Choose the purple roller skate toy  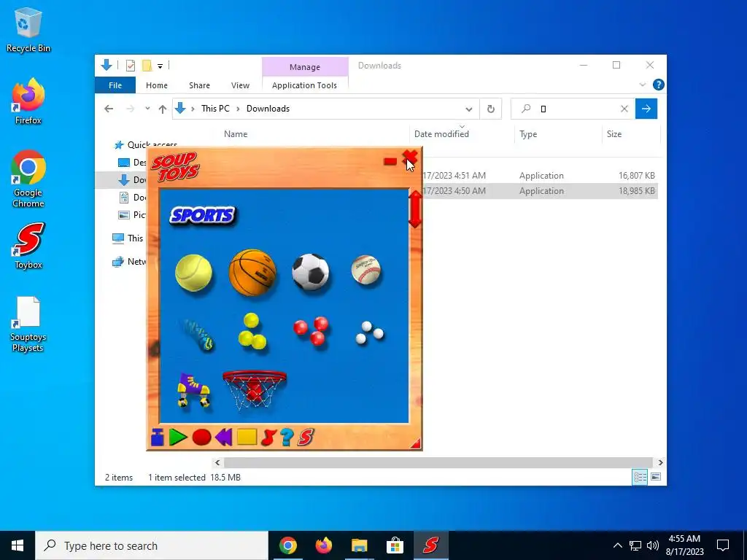point(193,389)
